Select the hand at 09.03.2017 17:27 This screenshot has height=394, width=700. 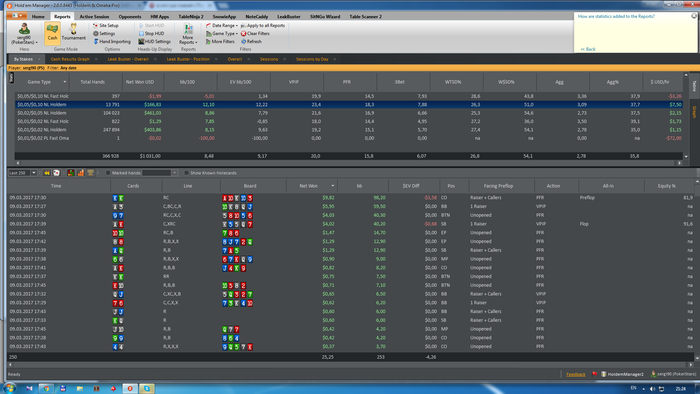[x=350, y=206]
